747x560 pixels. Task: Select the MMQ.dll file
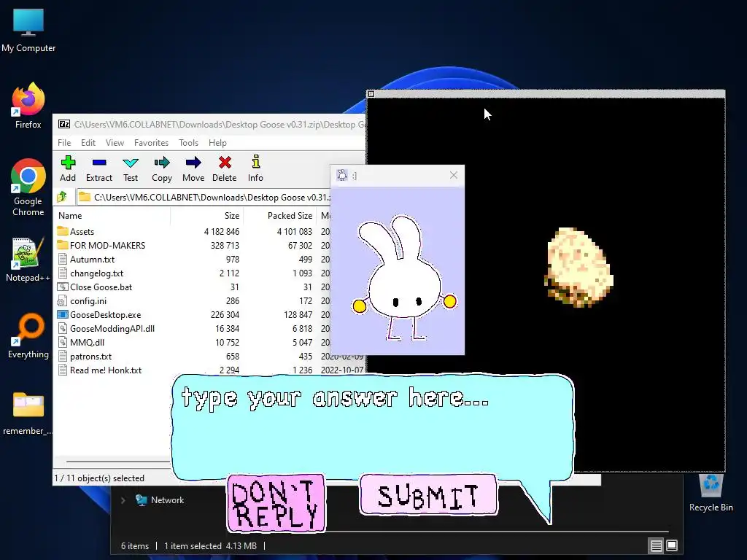click(80, 342)
